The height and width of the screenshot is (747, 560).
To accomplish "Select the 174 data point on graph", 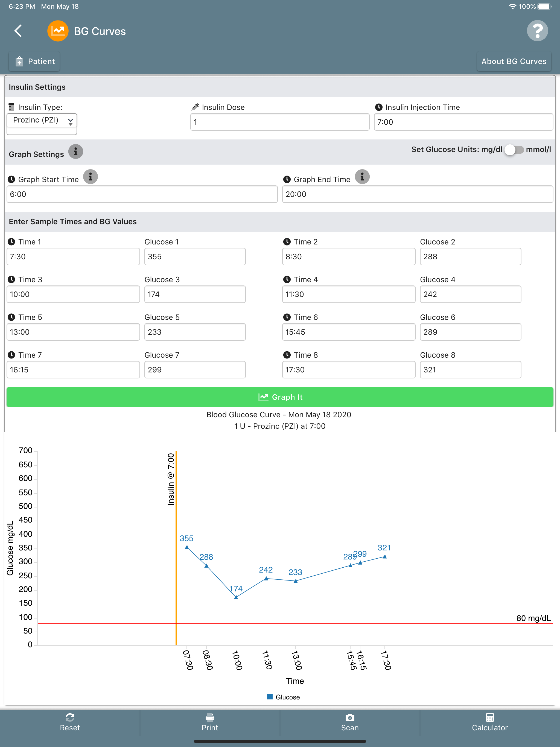I will click(x=236, y=597).
